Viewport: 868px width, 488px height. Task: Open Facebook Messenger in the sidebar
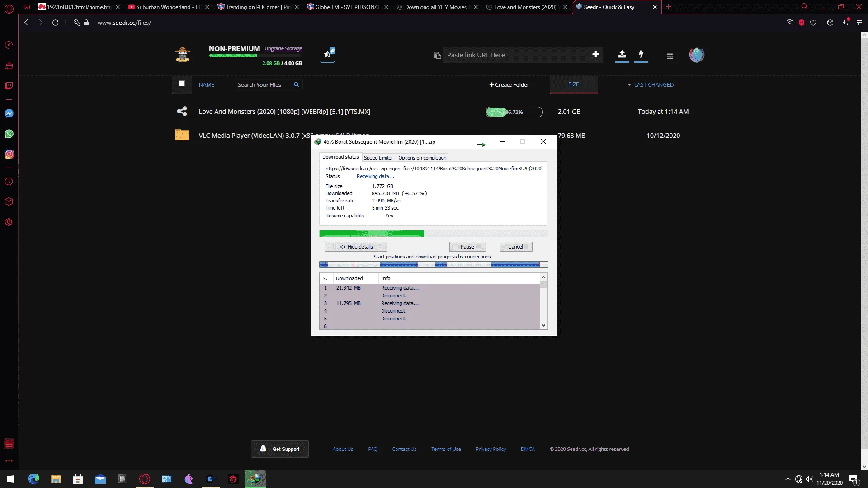pos(9,113)
